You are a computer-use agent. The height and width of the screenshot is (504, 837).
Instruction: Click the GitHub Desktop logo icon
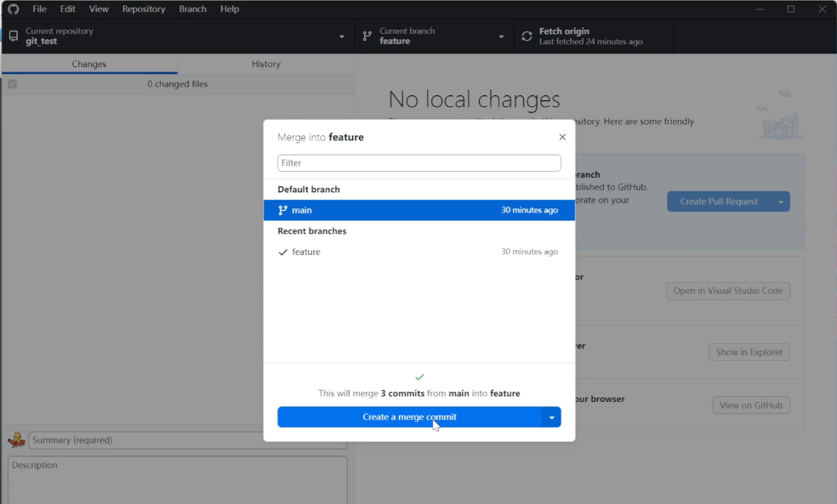(13, 8)
